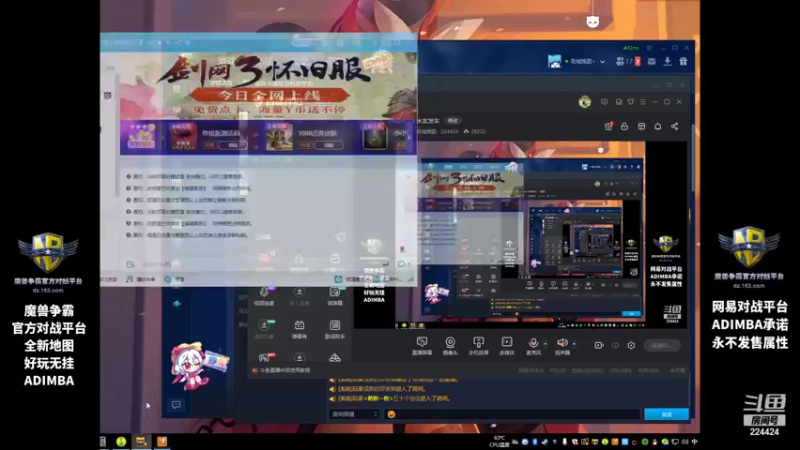
Task: Open the orange taskbar app icon
Action: 162,441
